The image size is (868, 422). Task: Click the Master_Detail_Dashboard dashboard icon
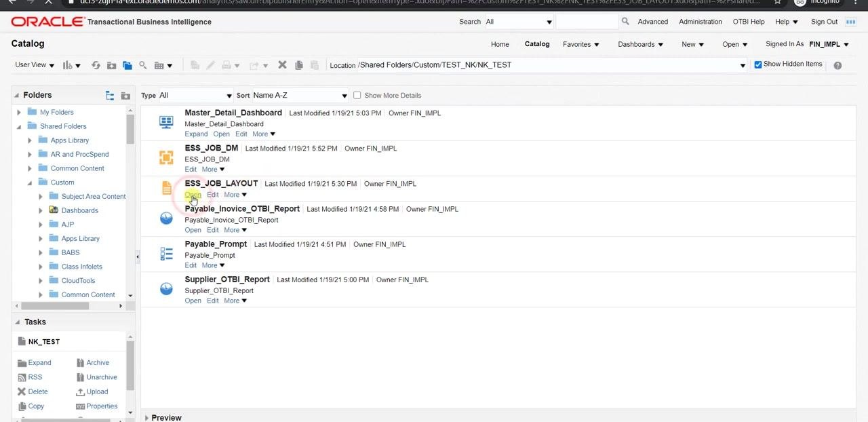tap(166, 122)
